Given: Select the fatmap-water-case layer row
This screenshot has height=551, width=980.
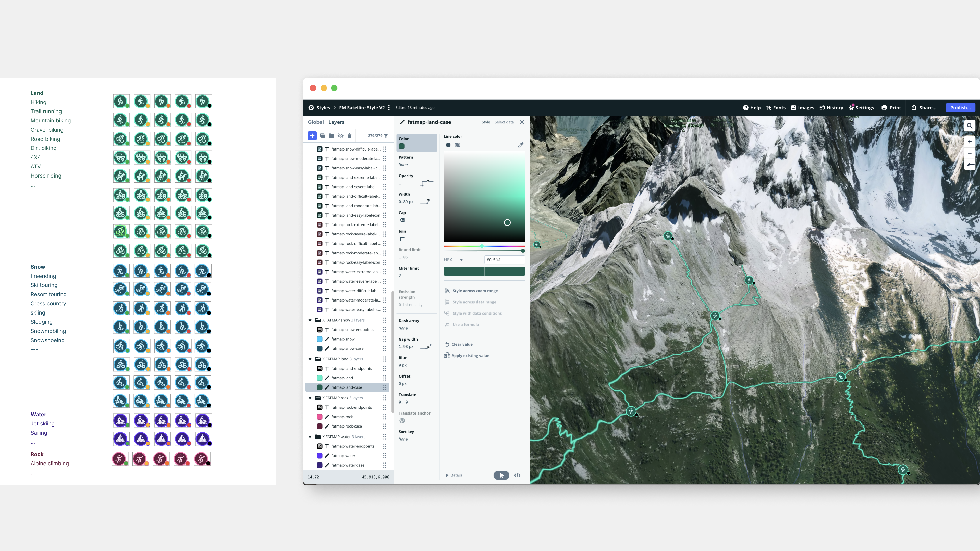Looking at the screenshot, I should coord(347,465).
